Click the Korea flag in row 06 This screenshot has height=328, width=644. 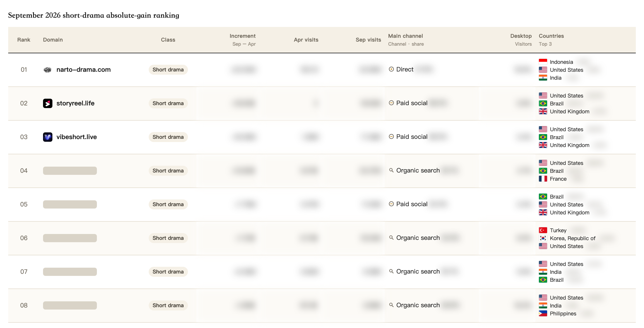pos(543,238)
